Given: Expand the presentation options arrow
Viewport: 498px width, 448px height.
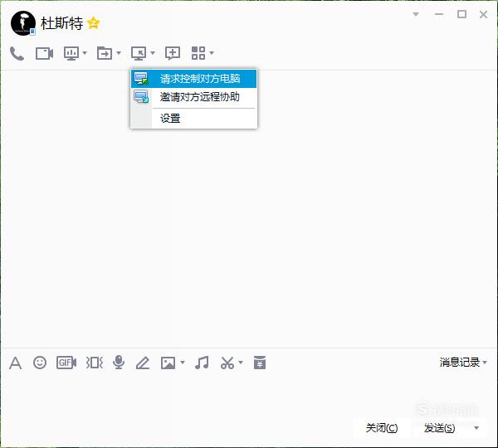Looking at the screenshot, I should pos(85,53).
